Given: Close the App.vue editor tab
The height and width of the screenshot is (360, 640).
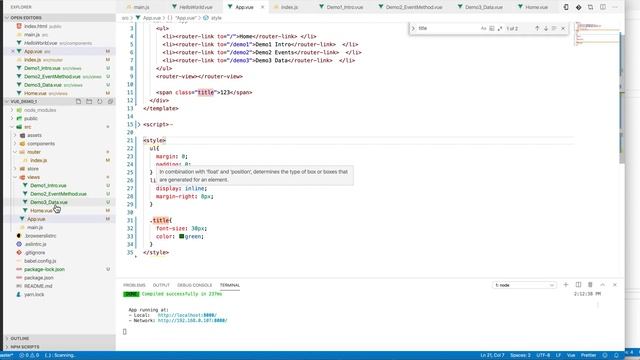Looking at the screenshot, I should 262,7.
